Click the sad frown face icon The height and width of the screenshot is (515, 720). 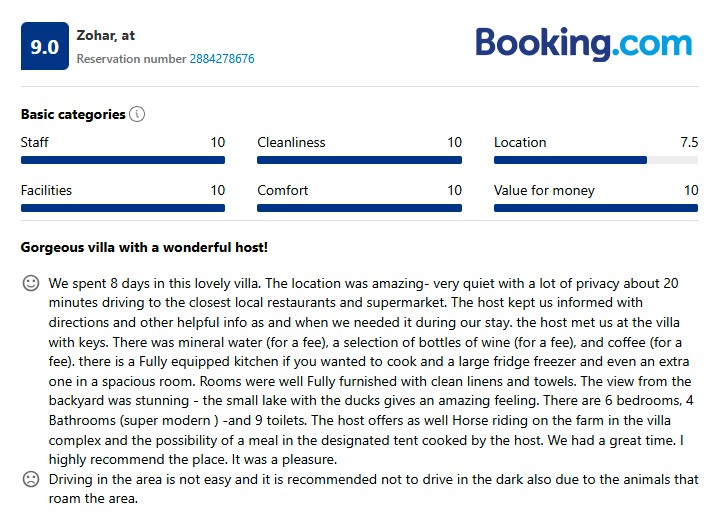[31, 479]
